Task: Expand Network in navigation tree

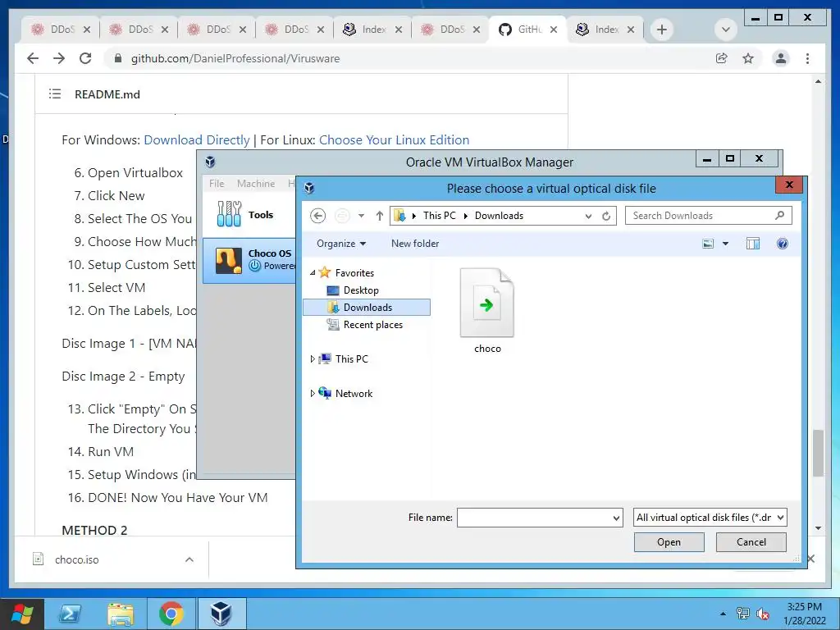Action: 313,393
